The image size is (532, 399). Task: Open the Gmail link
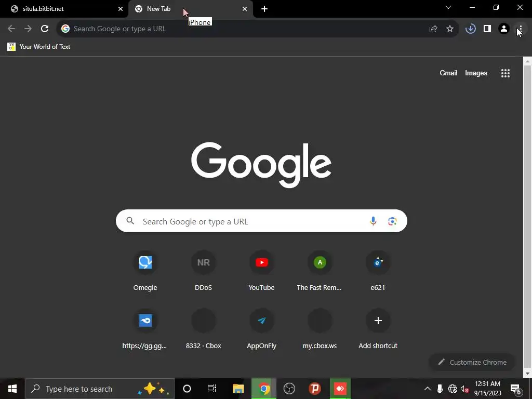[x=448, y=73]
